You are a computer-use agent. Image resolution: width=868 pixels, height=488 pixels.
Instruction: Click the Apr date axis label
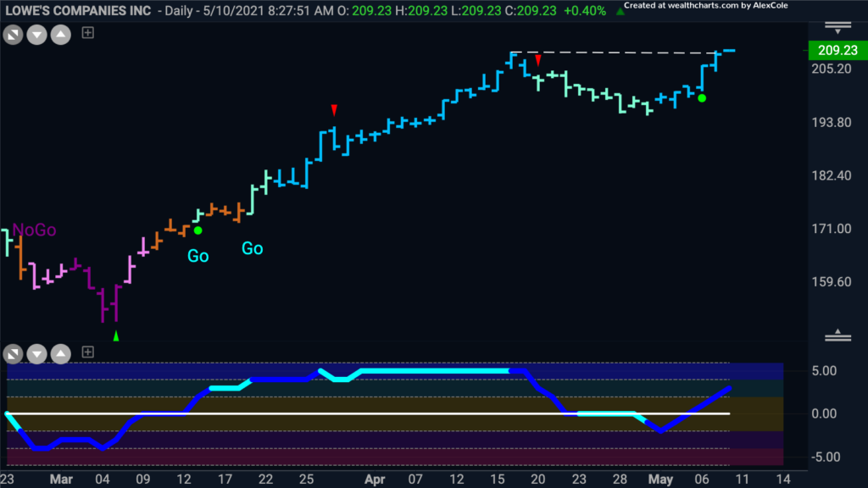click(375, 480)
